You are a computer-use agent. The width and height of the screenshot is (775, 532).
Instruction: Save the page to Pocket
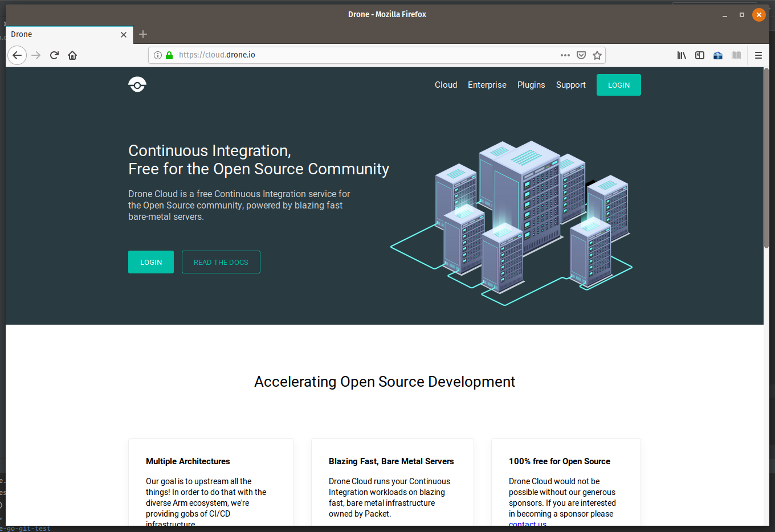point(581,55)
